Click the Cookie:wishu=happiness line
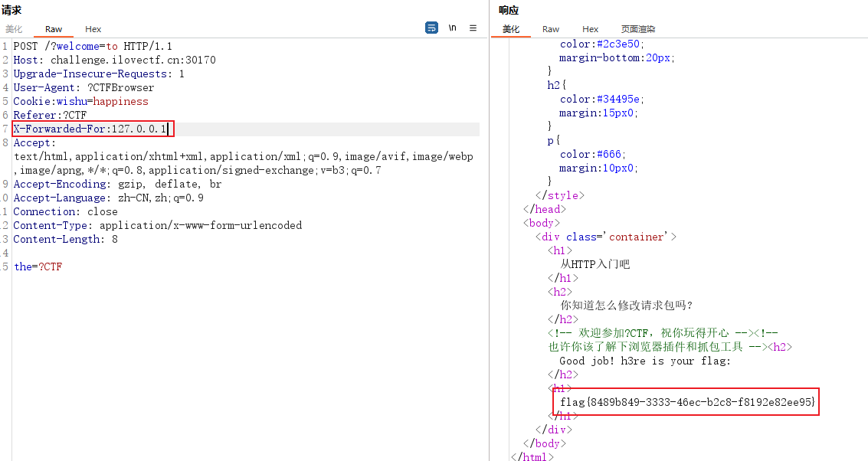868x461 pixels. pos(80,101)
